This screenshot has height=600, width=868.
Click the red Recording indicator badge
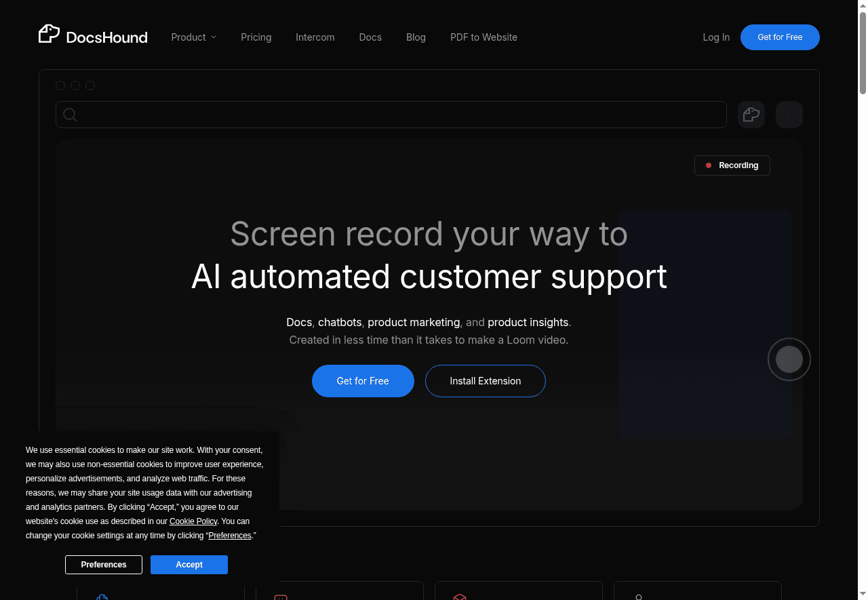point(732,165)
